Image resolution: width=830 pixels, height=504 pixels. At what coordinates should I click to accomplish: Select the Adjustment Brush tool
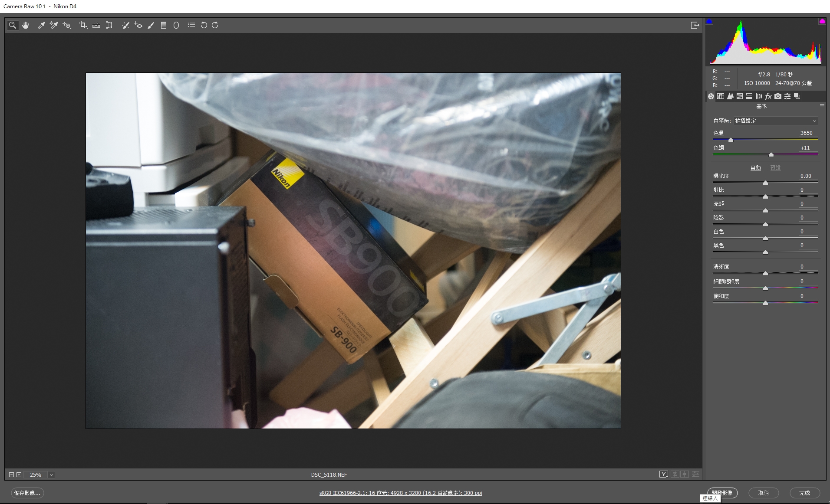[151, 25]
